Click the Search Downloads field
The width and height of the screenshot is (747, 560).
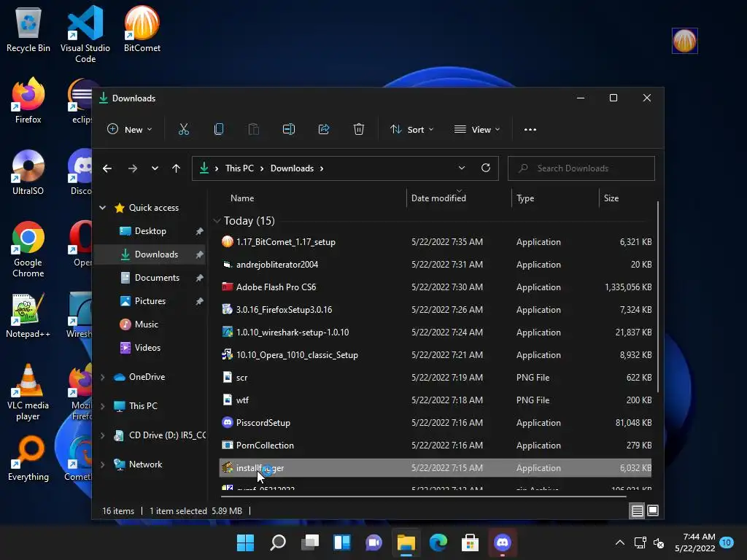tap(581, 168)
